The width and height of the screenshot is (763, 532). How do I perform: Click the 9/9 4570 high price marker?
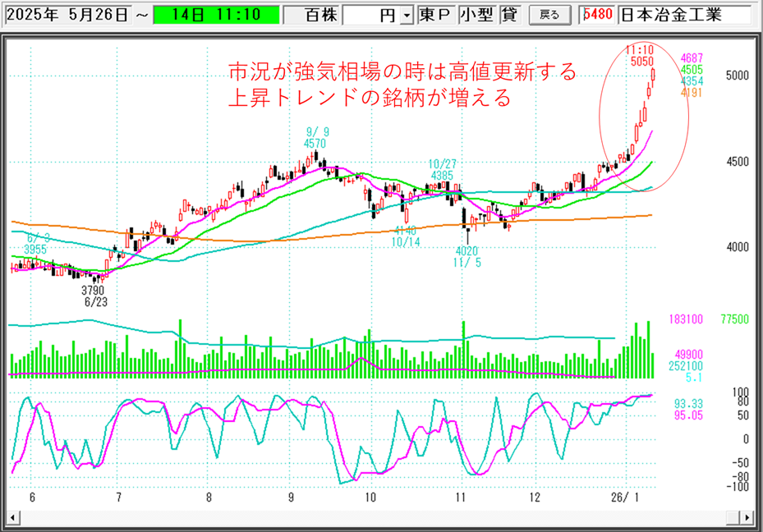coord(315,137)
